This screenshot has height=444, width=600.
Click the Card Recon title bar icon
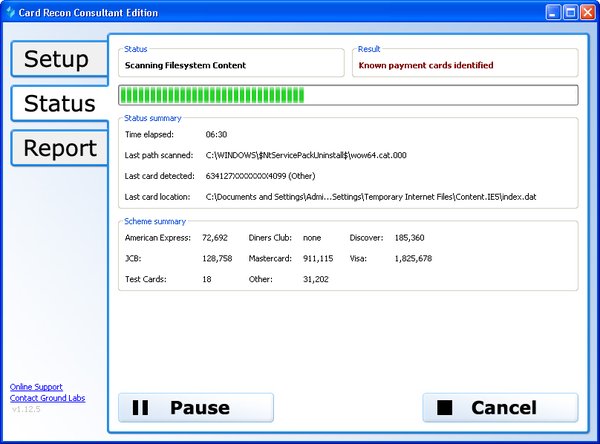pyautogui.click(x=10, y=12)
